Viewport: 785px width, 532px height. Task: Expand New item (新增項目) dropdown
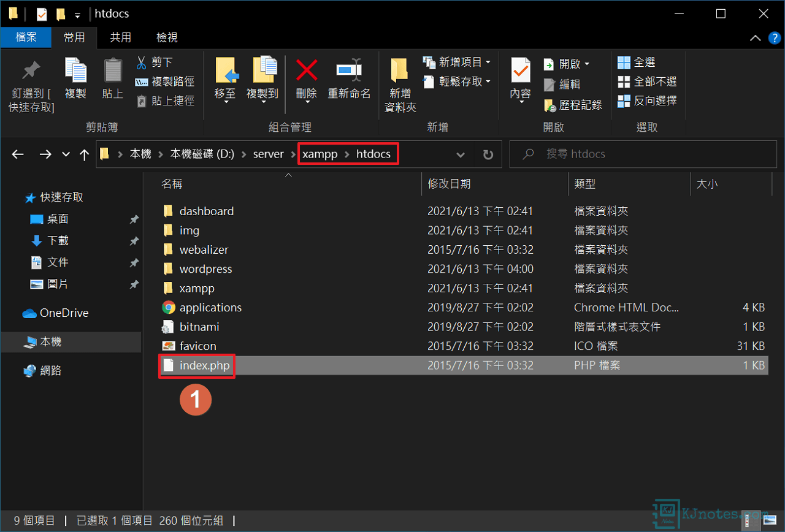(x=488, y=63)
